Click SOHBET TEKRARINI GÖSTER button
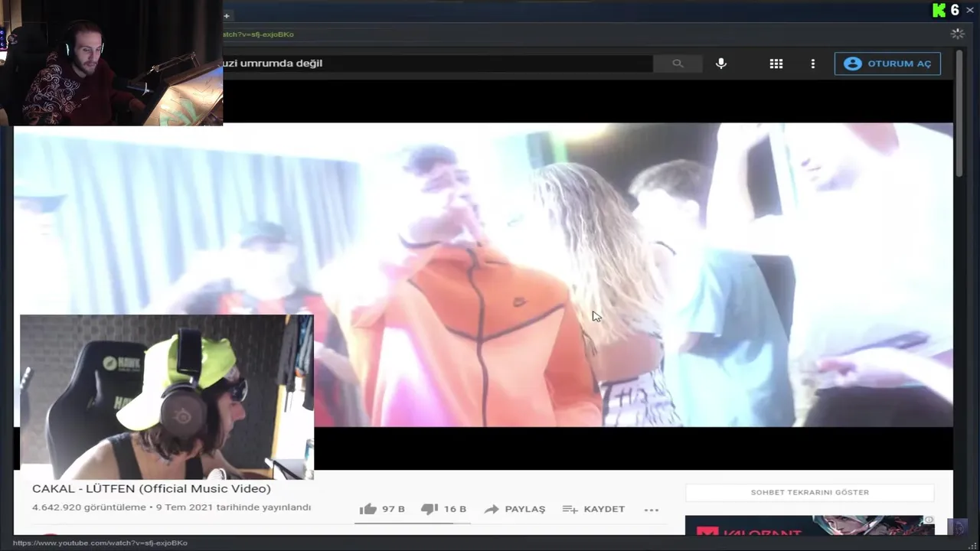Screen dimensions: 980x551 (809, 492)
